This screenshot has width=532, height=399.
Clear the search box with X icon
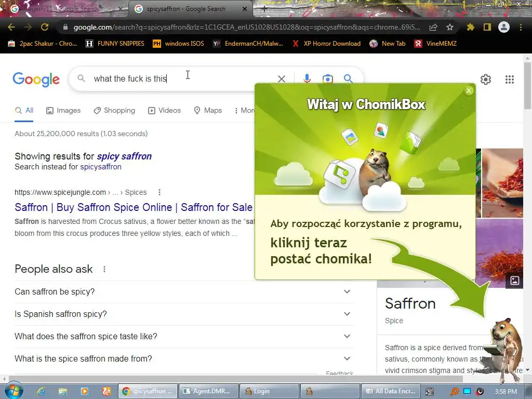(x=282, y=79)
